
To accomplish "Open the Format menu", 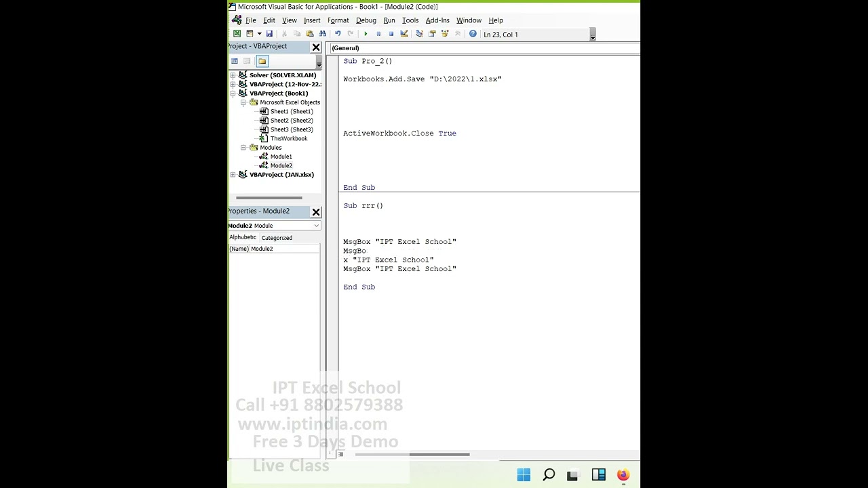I will coord(338,20).
